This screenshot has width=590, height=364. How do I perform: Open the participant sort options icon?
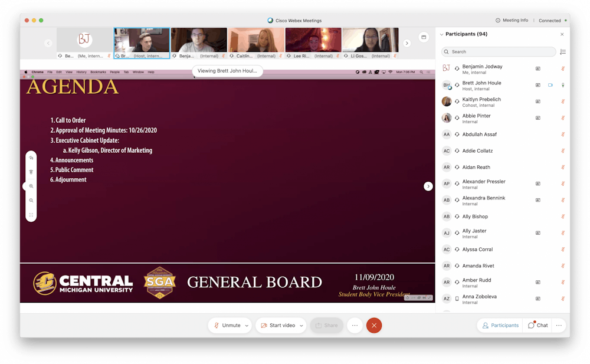(563, 52)
